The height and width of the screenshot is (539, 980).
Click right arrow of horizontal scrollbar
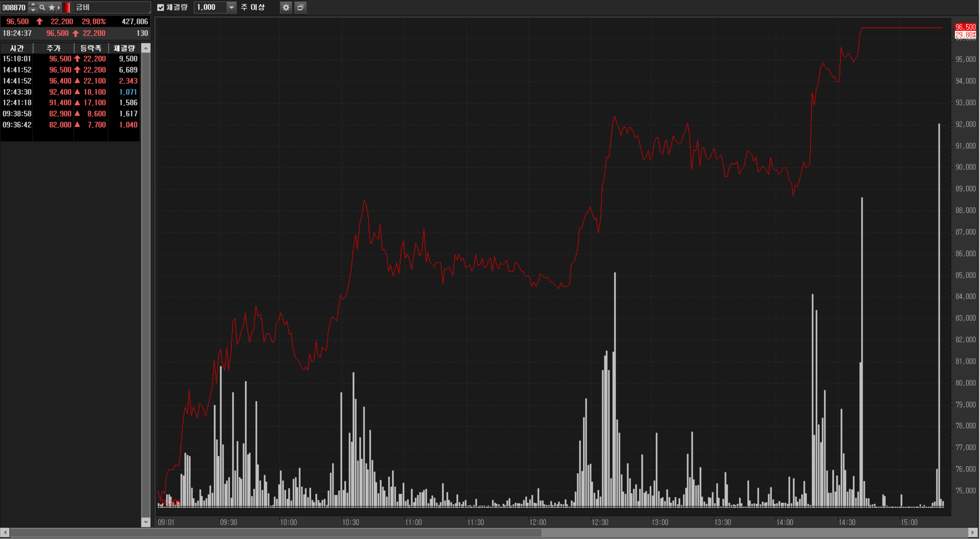click(972, 532)
